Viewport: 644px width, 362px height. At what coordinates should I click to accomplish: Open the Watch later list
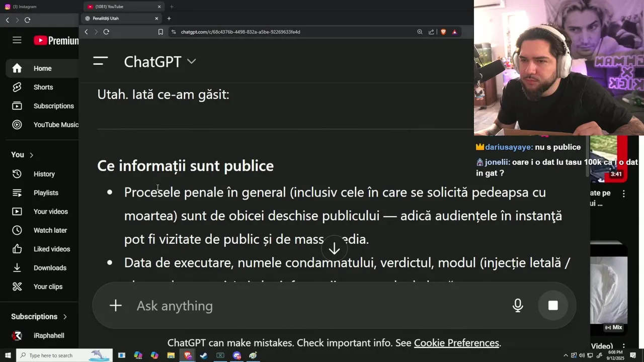(x=42, y=230)
